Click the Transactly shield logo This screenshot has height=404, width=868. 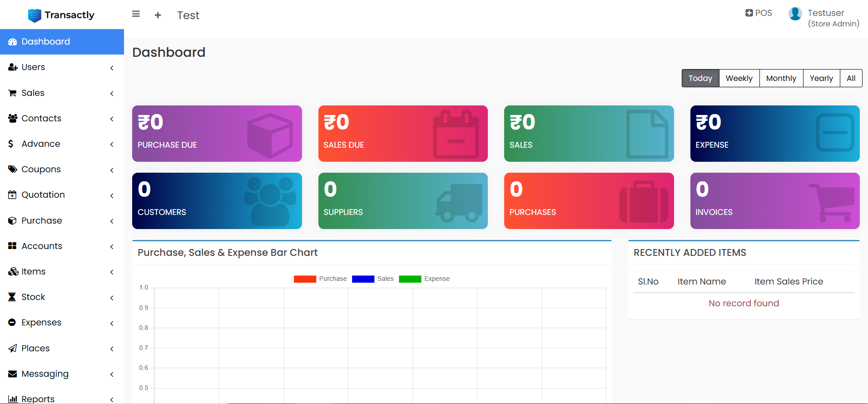[35, 15]
